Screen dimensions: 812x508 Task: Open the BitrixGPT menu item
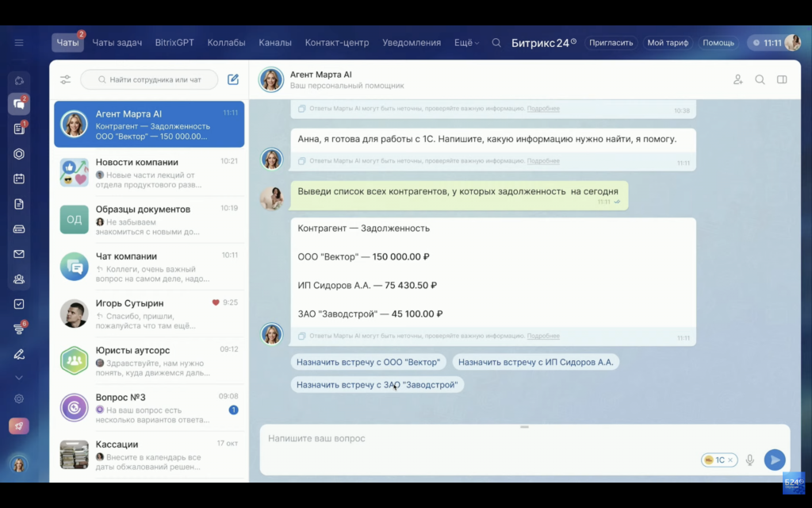tap(174, 43)
